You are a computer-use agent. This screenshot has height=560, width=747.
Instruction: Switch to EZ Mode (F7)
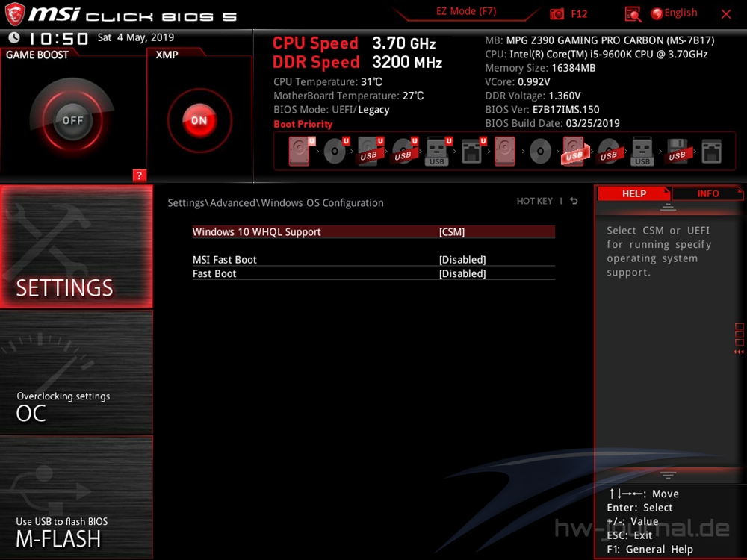pos(466,11)
